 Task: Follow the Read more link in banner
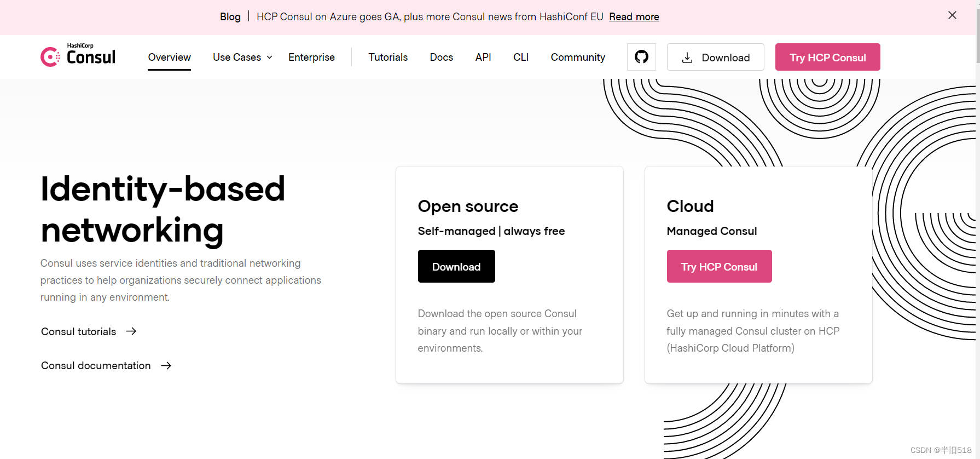coord(634,16)
